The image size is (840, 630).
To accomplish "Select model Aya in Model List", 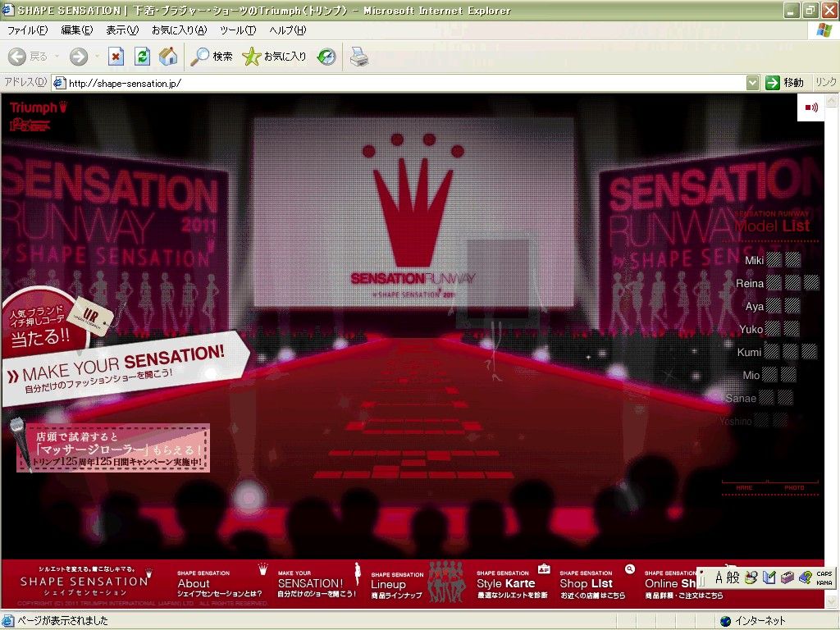I will (x=755, y=307).
